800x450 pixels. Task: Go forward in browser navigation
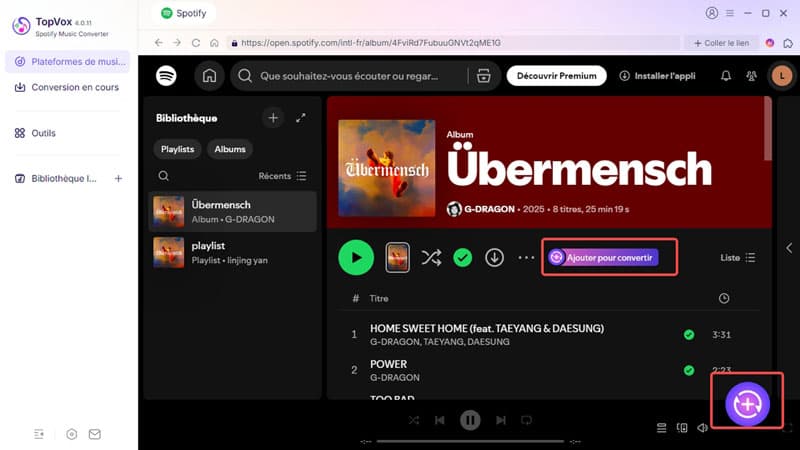177,43
